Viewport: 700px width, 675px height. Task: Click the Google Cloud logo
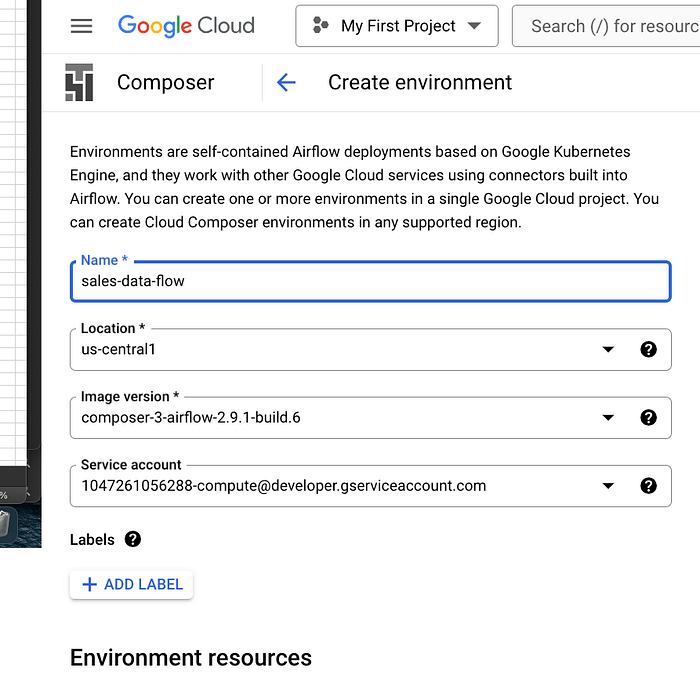pyautogui.click(x=186, y=26)
